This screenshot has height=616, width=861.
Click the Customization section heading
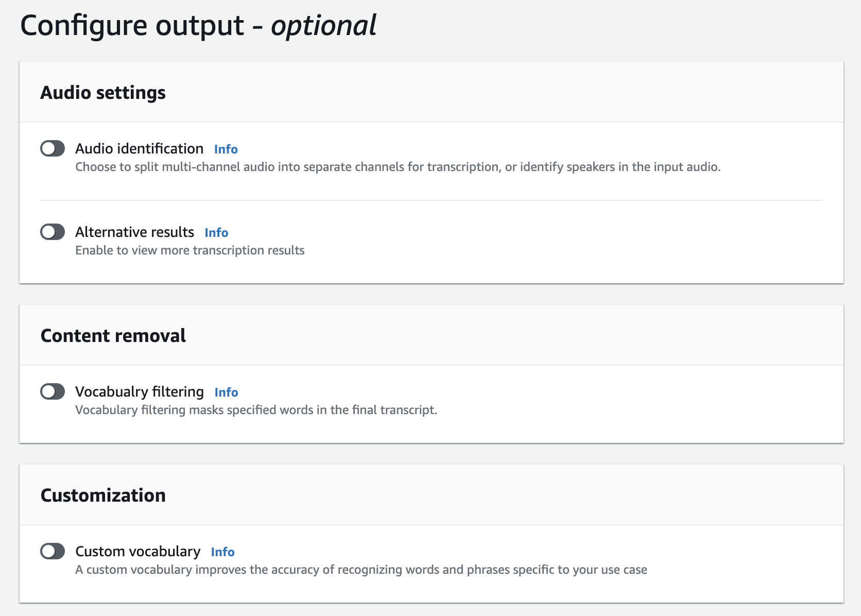[103, 495]
